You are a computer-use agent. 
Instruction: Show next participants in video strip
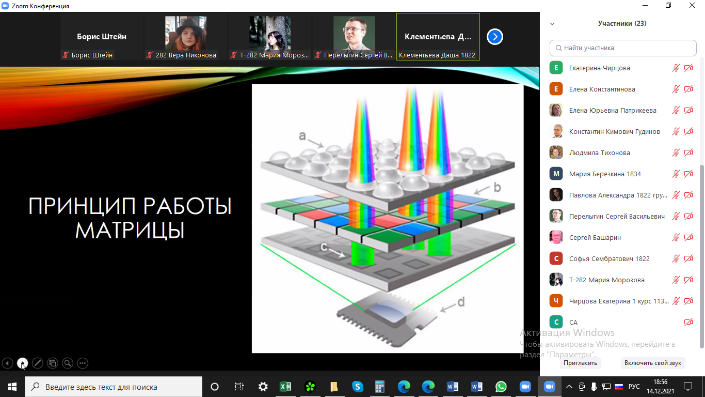pos(495,37)
